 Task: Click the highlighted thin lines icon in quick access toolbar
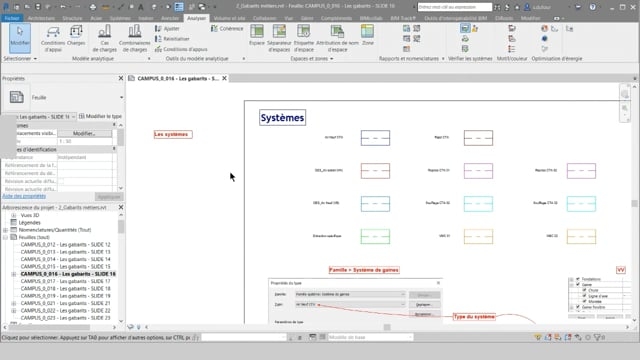coord(179,7)
